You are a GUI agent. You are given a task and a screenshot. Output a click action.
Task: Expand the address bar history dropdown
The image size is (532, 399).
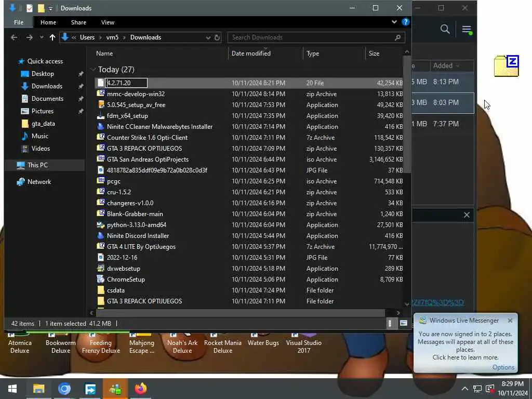click(208, 37)
